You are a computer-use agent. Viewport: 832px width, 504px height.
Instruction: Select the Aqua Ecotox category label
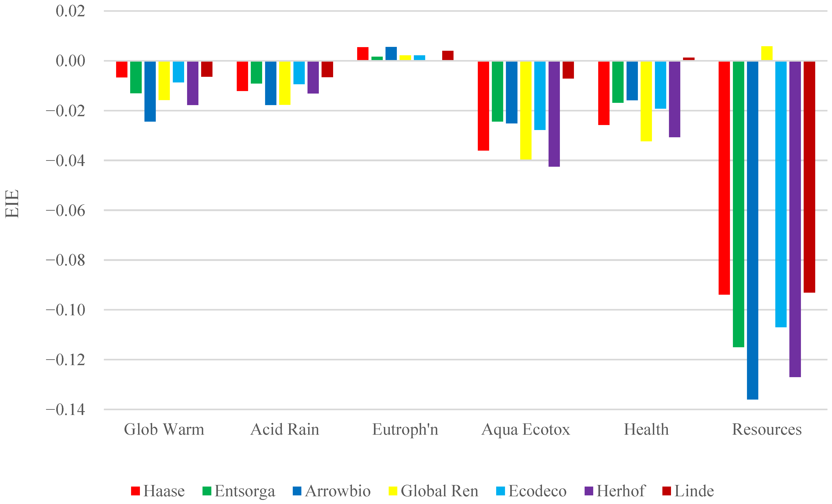[526, 429]
